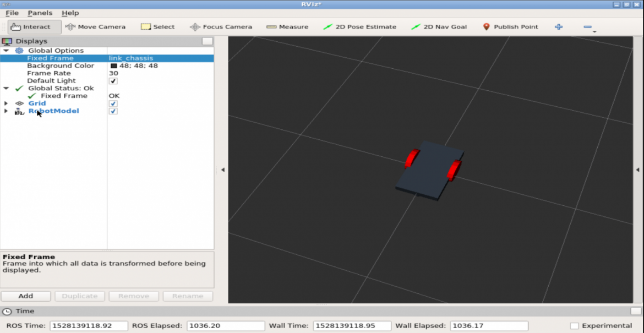Screen dimensions: 644x333
Task: Select the Fixed Frame property row
Action: tap(107, 58)
